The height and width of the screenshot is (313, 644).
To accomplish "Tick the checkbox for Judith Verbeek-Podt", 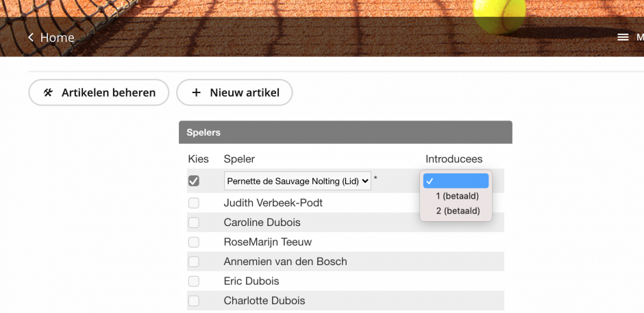I will pyautogui.click(x=194, y=203).
